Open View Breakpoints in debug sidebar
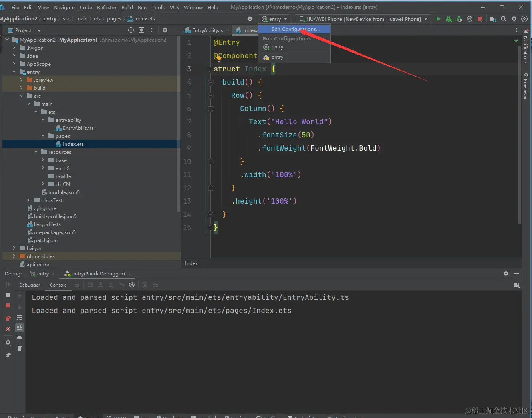532x418 pixels. (x=8, y=319)
